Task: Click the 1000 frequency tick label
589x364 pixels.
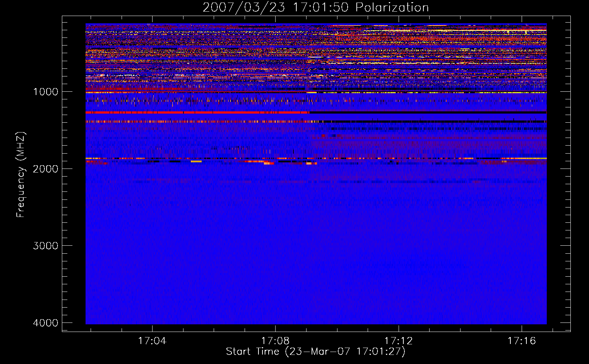Action: (x=46, y=92)
